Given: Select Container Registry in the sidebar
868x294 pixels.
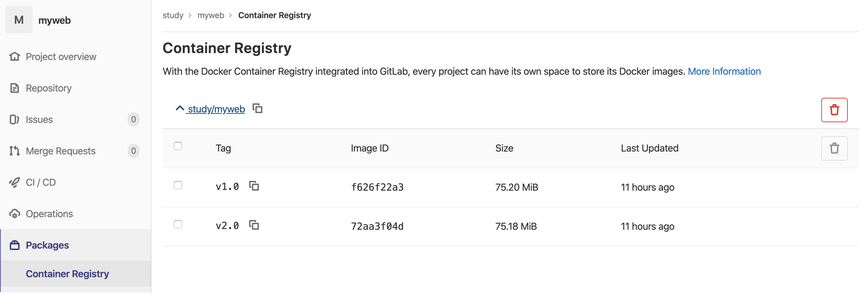Looking at the screenshot, I should click(x=67, y=274).
